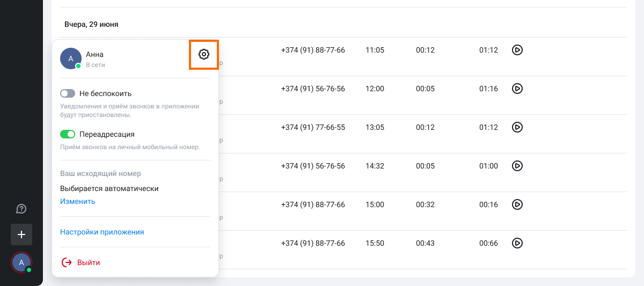Click phone number +374 (91) 77-66-55
Image resolution: width=644 pixels, height=286 pixels.
pos(313,127)
